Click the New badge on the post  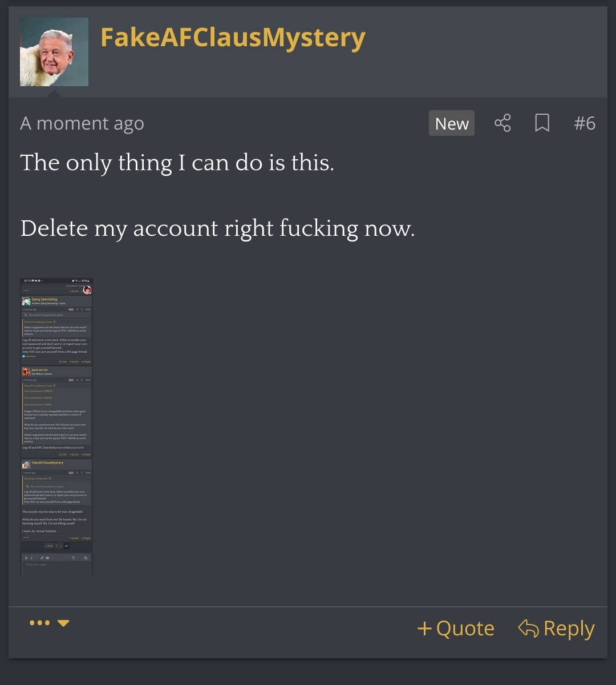[452, 123]
